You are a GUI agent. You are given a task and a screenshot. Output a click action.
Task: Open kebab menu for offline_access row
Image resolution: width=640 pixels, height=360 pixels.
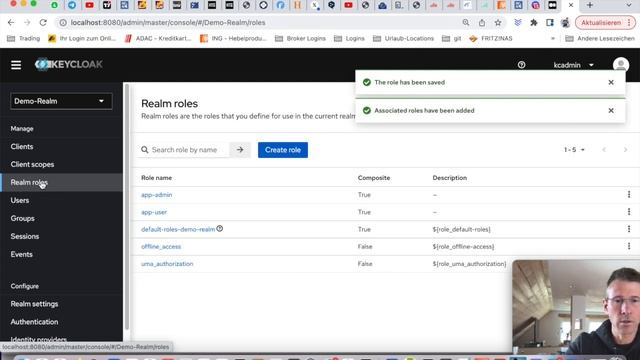tap(629, 246)
